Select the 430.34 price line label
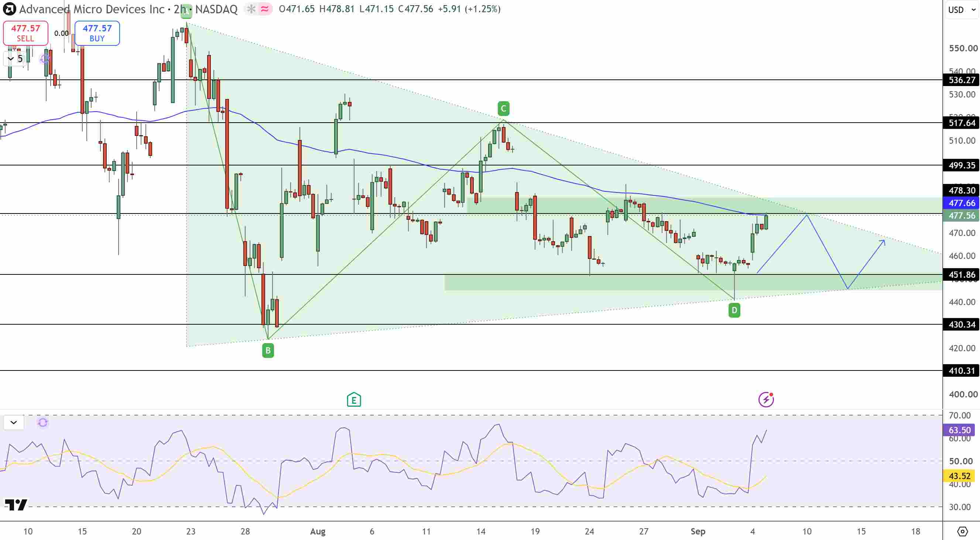980x540 pixels. click(x=962, y=324)
